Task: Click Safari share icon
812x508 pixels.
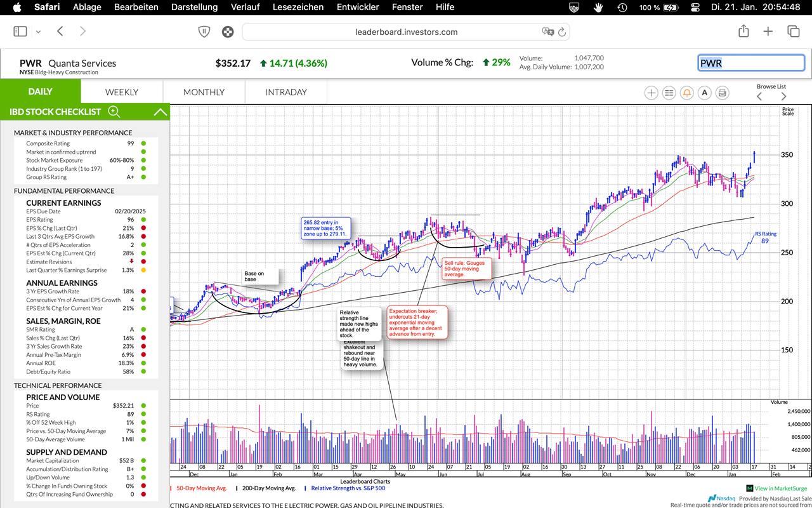Action: (743, 31)
